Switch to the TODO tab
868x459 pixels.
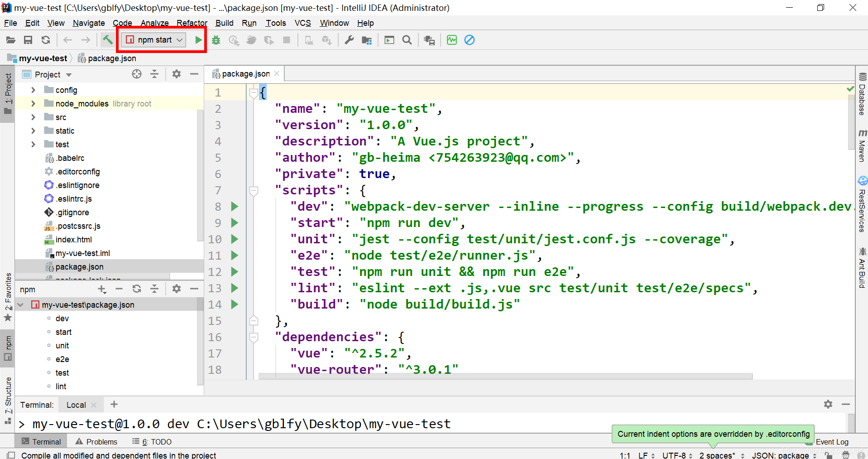(152, 442)
